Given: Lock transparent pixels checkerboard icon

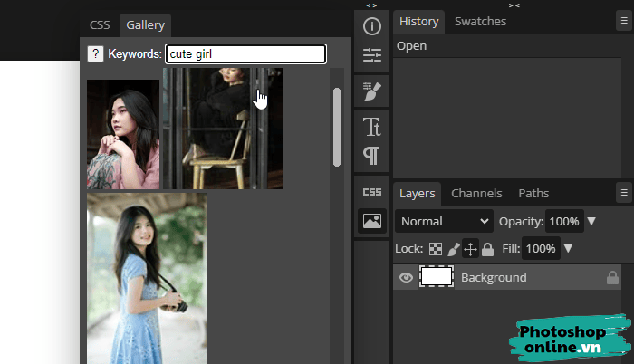Looking at the screenshot, I should [x=436, y=249].
